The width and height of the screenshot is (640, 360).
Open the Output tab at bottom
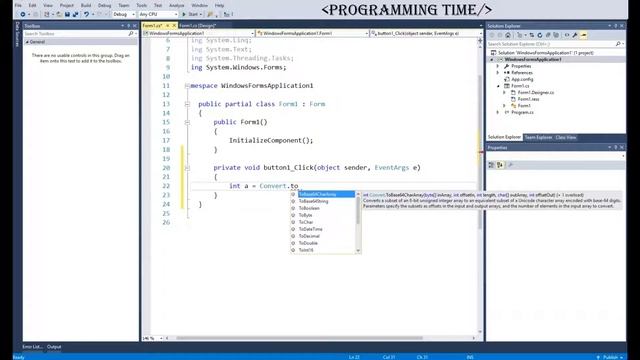click(x=54, y=347)
